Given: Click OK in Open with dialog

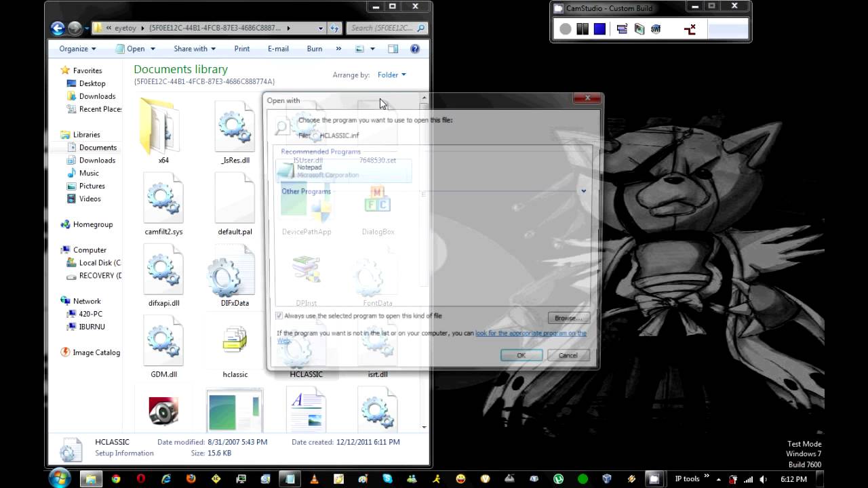Looking at the screenshot, I should point(521,355).
